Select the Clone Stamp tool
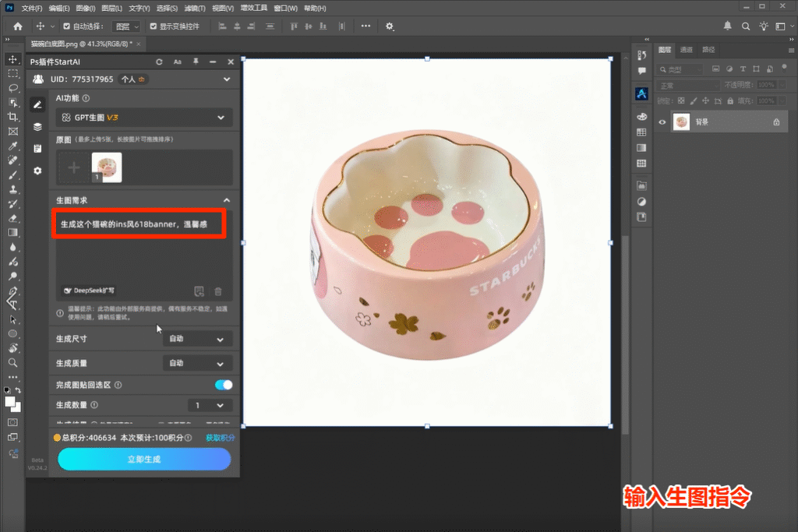798x532 pixels. pos(12,189)
